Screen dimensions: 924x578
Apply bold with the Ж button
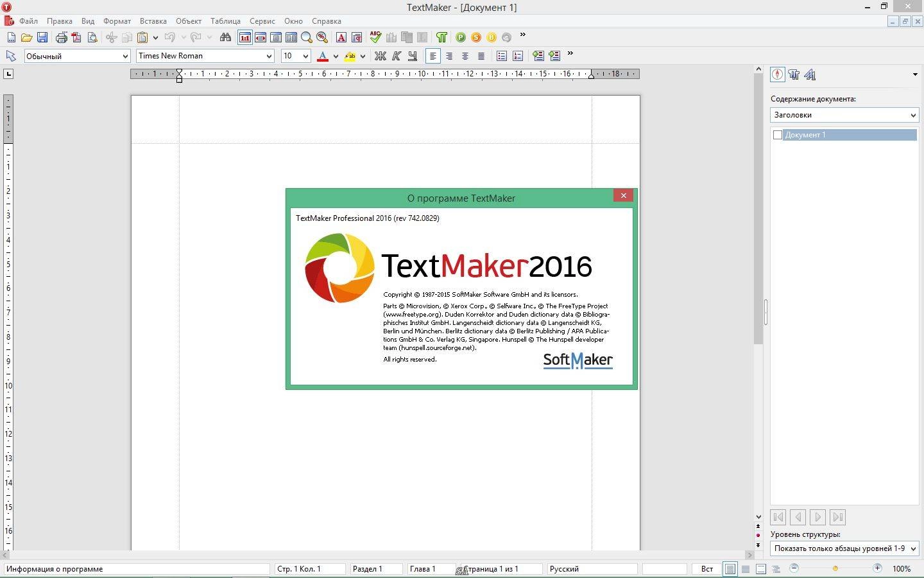point(381,56)
